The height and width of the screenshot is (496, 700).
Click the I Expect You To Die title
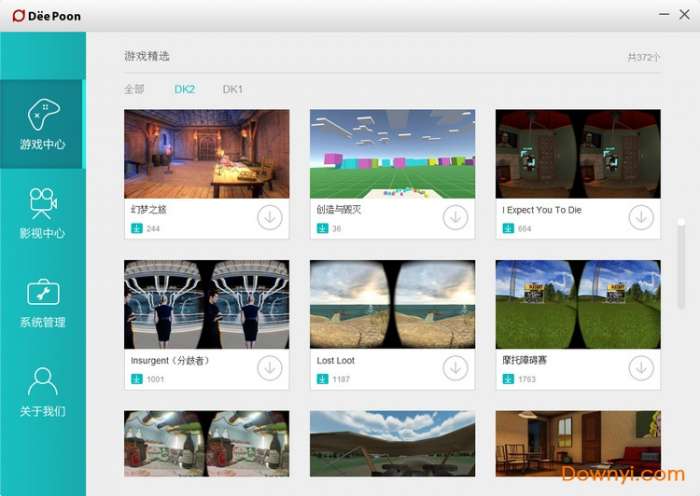click(542, 210)
